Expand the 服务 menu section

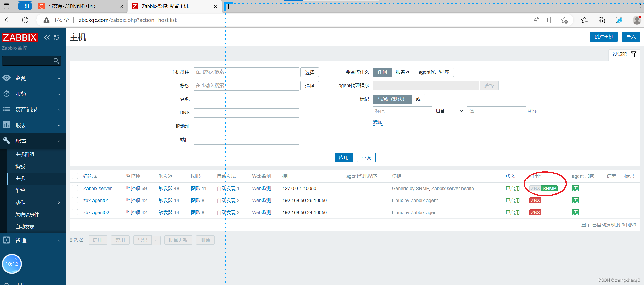tap(33, 94)
